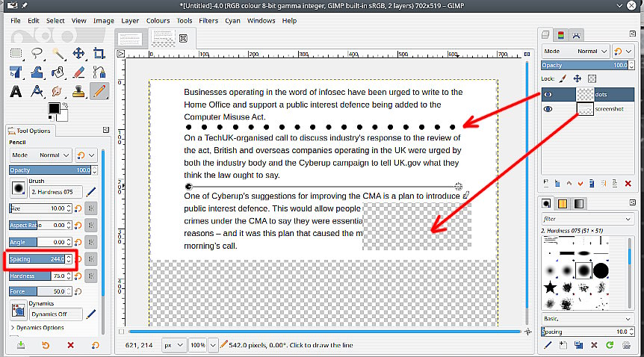Reset colours to default black and white
The image size is (644, 357).
pos(51,118)
